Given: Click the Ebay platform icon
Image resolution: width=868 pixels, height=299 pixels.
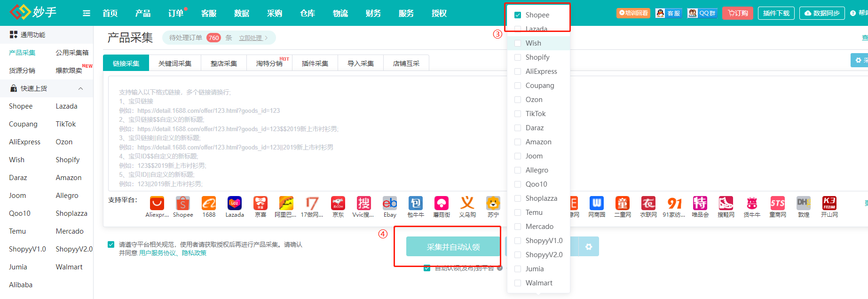Looking at the screenshot, I should (x=390, y=203).
